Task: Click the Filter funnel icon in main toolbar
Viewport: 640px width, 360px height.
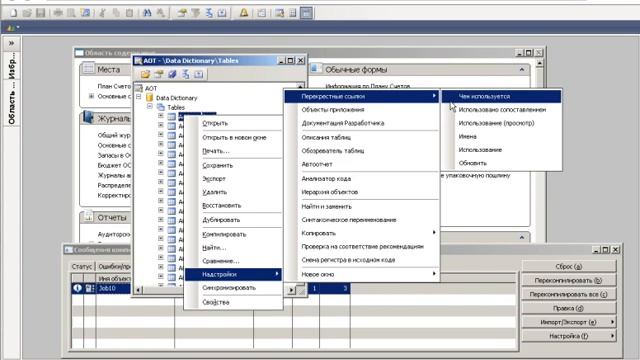Action: (196, 13)
